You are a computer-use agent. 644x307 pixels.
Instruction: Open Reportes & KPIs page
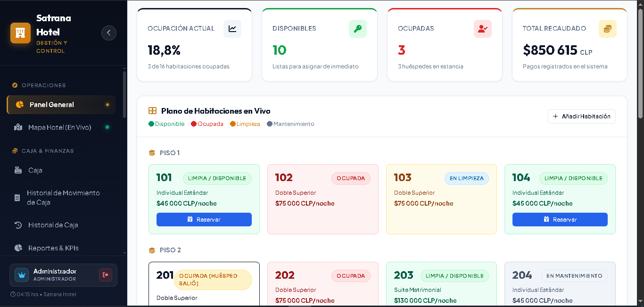(x=61, y=248)
